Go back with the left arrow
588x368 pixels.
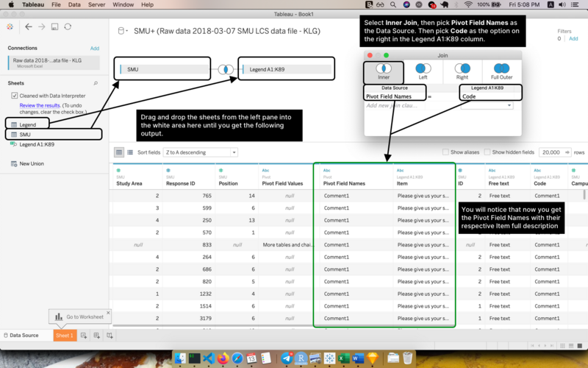click(x=29, y=26)
